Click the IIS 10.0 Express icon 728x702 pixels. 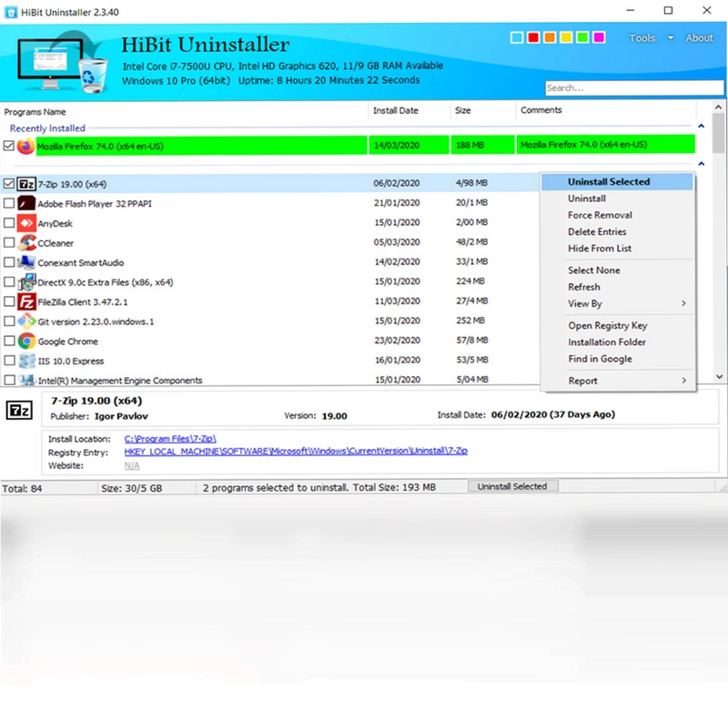(26, 361)
